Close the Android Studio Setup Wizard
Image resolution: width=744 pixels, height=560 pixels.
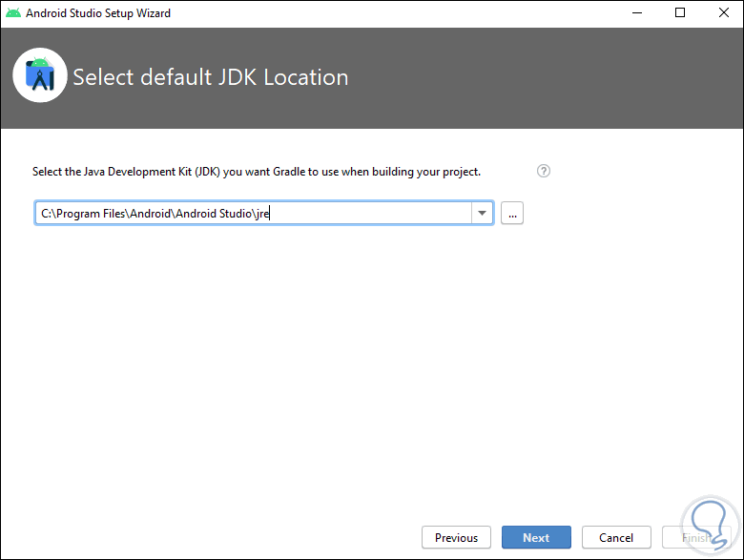723,13
